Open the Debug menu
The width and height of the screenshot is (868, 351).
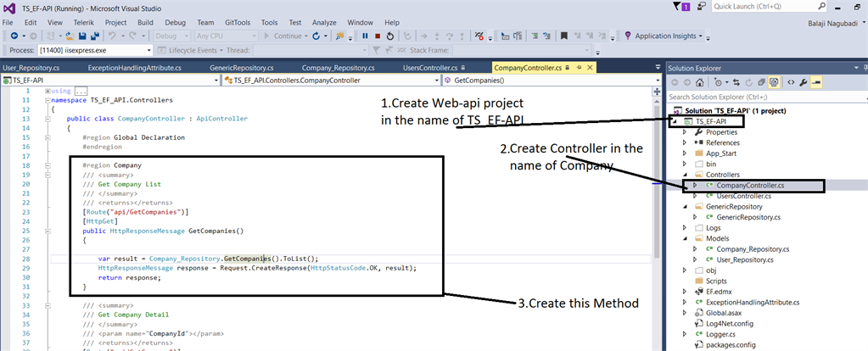pos(175,22)
